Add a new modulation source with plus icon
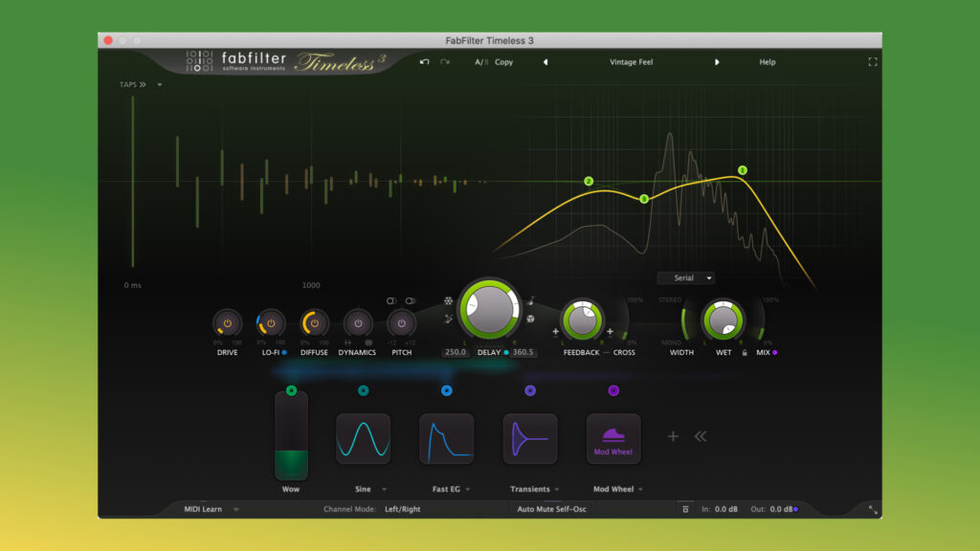 [x=673, y=436]
